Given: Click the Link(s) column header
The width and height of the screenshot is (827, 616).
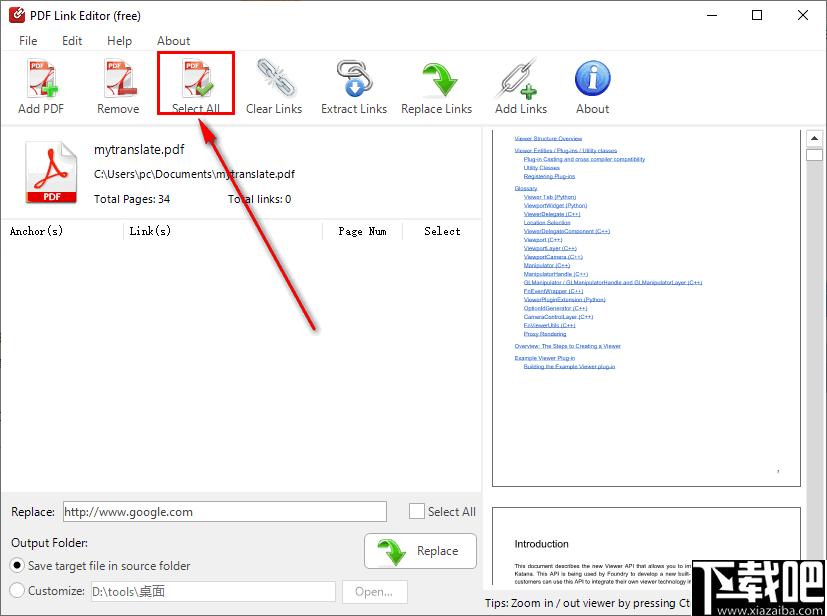Looking at the screenshot, I should pyautogui.click(x=150, y=231).
